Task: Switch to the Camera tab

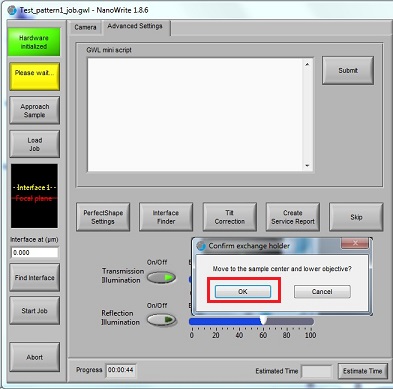Action: click(x=85, y=27)
